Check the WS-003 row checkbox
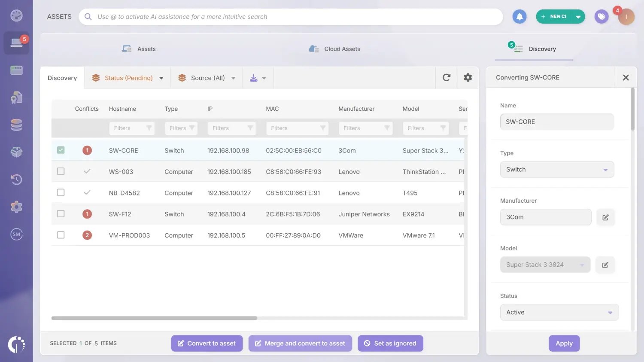 [61, 171]
